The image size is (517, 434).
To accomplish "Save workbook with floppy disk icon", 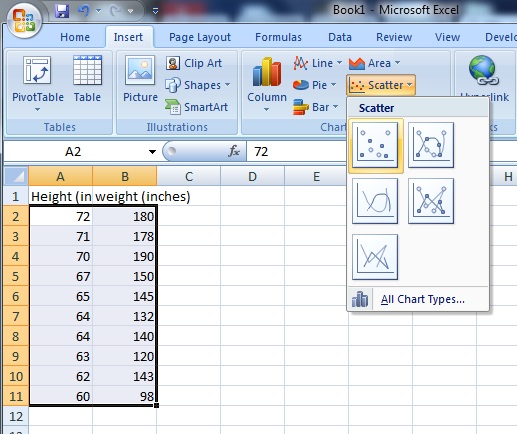I will [x=62, y=11].
